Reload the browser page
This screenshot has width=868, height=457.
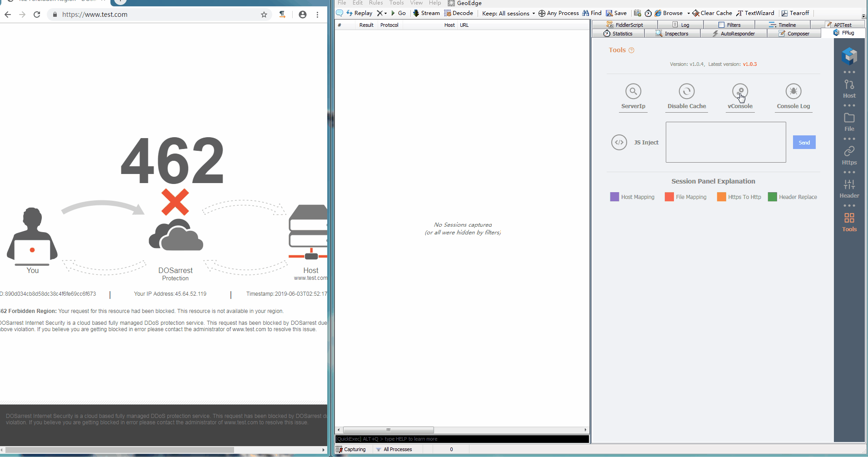[37, 15]
